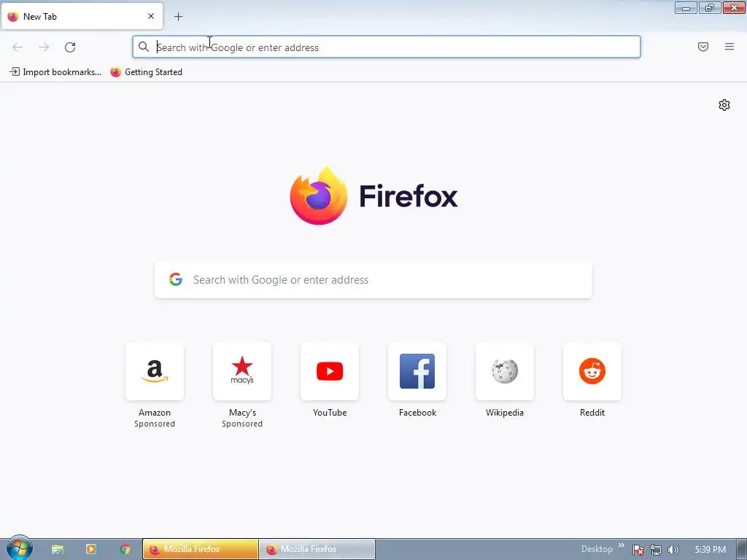This screenshot has height=560, width=747.
Task: Go back with the back arrow
Action: pyautogui.click(x=18, y=47)
